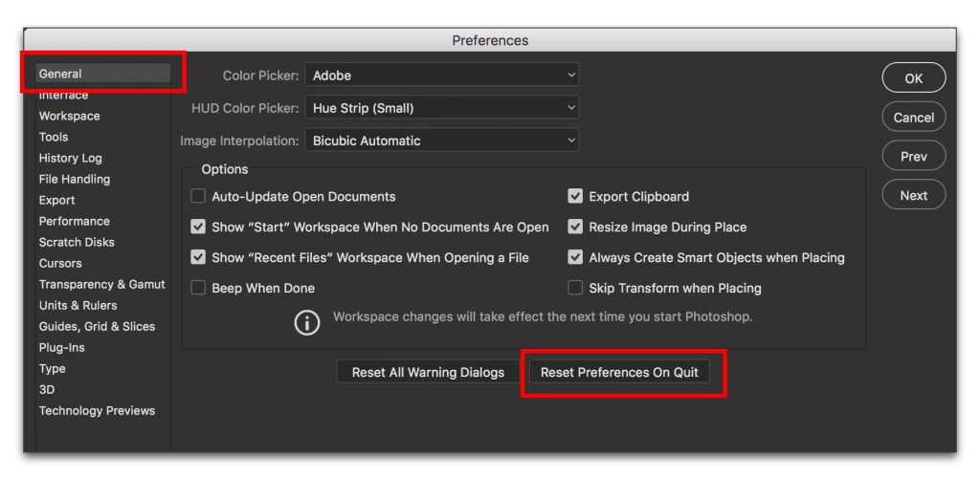Switch to Tools preferences

(54, 137)
